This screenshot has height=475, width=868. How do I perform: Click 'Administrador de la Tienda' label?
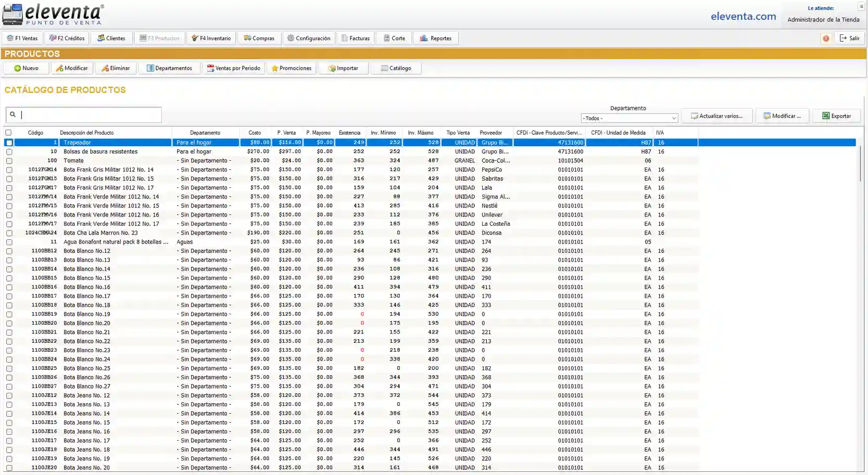tap(823, 20)
